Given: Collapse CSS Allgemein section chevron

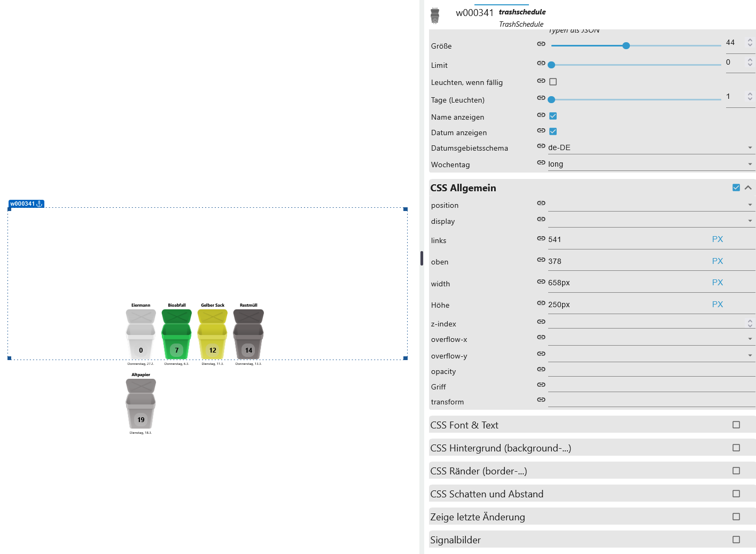Looking at the screenshot, I should click(x=748, y=188).
